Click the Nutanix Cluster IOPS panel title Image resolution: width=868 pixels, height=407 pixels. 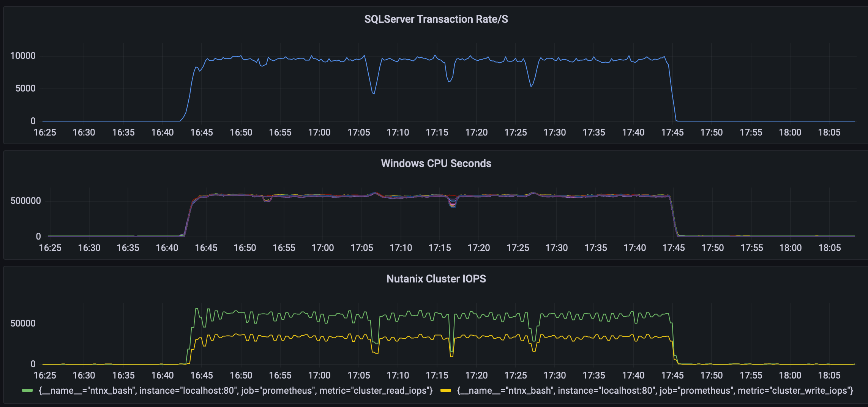[436, 278]
